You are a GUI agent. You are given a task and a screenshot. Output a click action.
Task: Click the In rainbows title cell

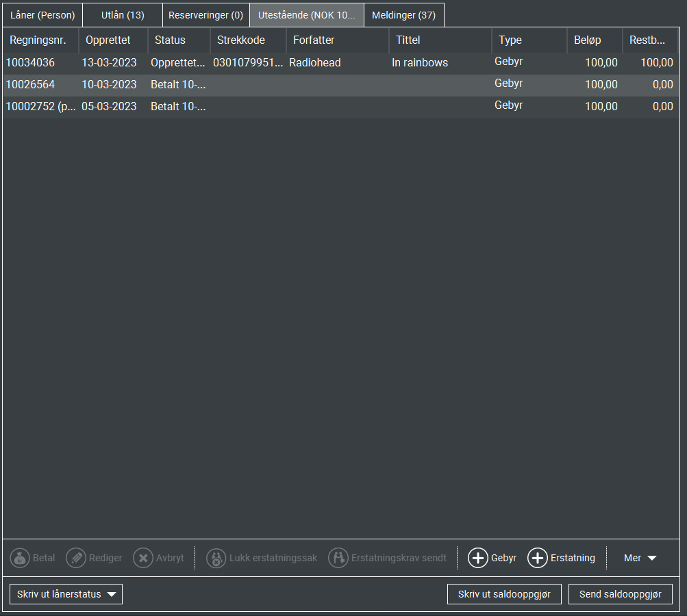click(x=420, y=62)
